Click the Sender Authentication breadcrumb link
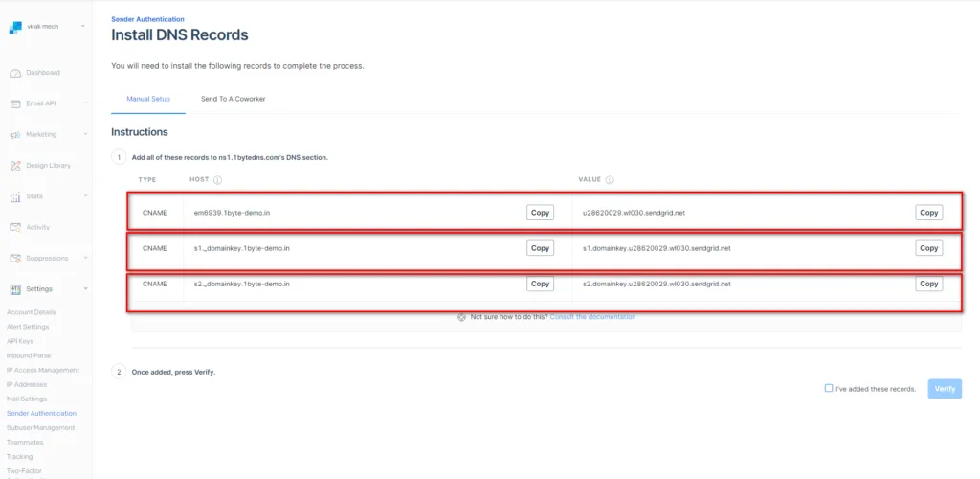 pos(147,19)
